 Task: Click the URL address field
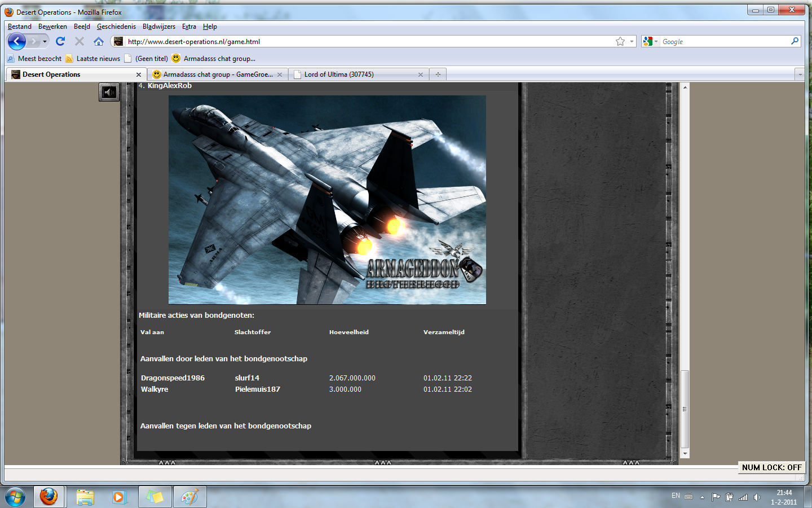click(x=369, y=41)
